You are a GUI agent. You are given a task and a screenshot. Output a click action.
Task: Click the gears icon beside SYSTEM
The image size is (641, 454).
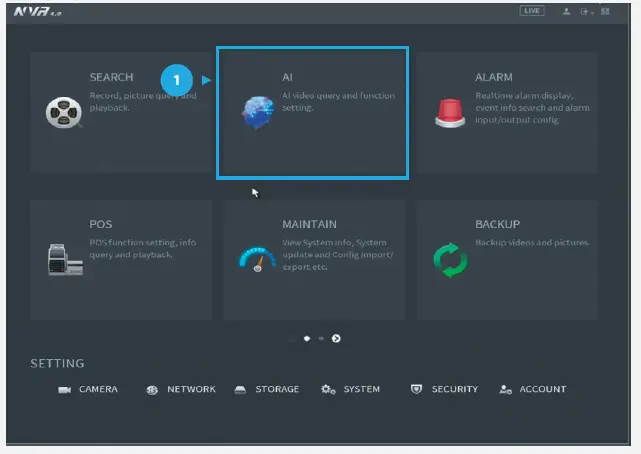328,389
